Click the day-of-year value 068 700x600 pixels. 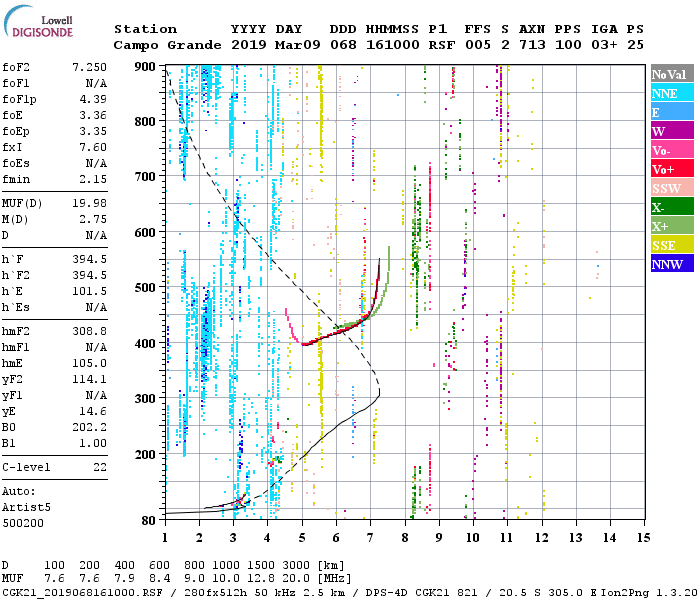click(x=343, y=45)
